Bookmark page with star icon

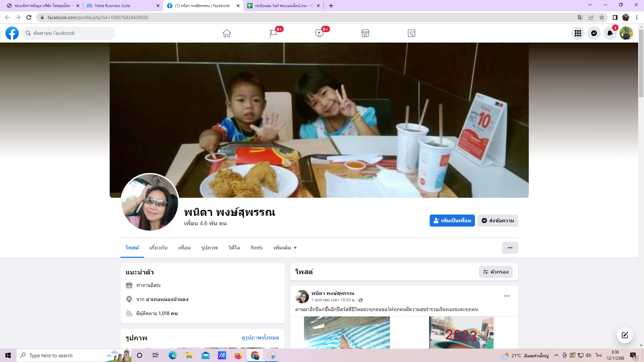click(x=602, y=17)
